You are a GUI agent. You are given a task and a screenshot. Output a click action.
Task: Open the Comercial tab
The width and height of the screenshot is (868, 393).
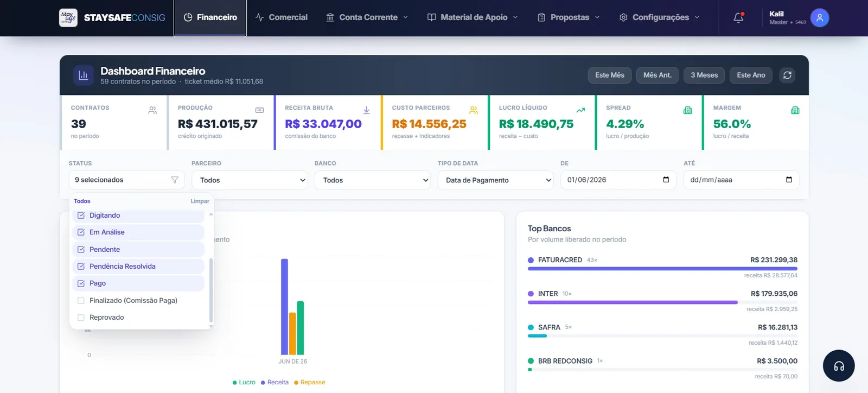pos(282,17)
